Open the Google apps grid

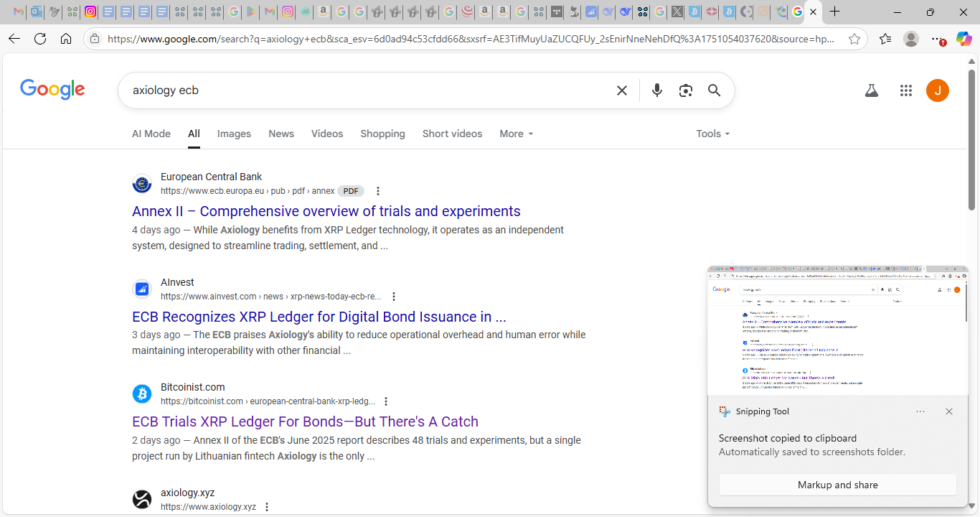[x=906, y=90]
